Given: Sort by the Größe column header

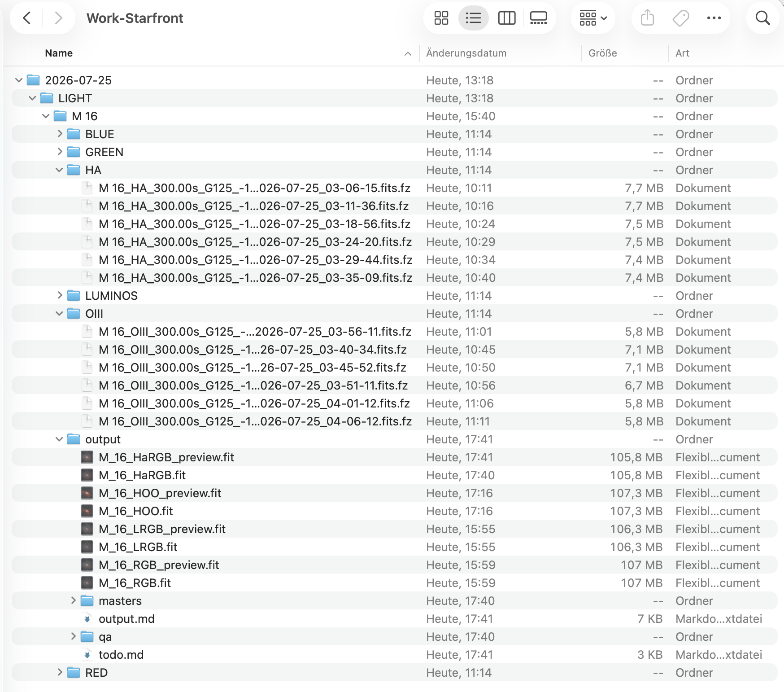Looking at the screenshot, I should (x=602, y=53).
